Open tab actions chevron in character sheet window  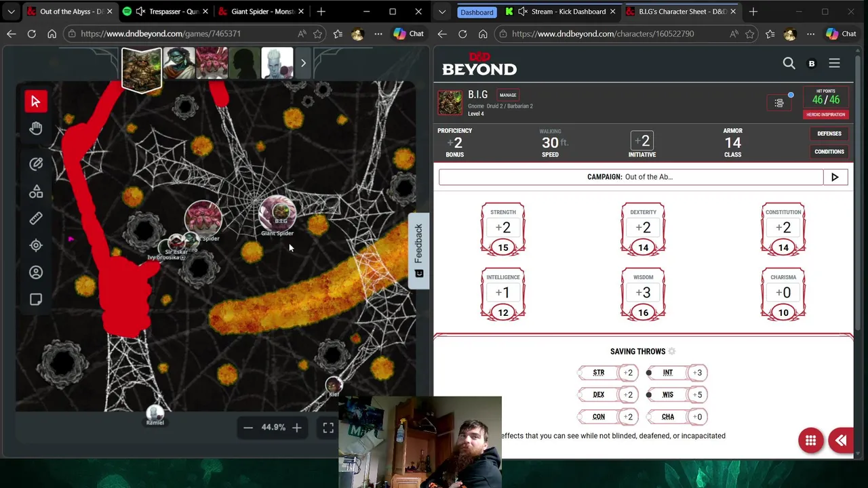tap(442, 12)
